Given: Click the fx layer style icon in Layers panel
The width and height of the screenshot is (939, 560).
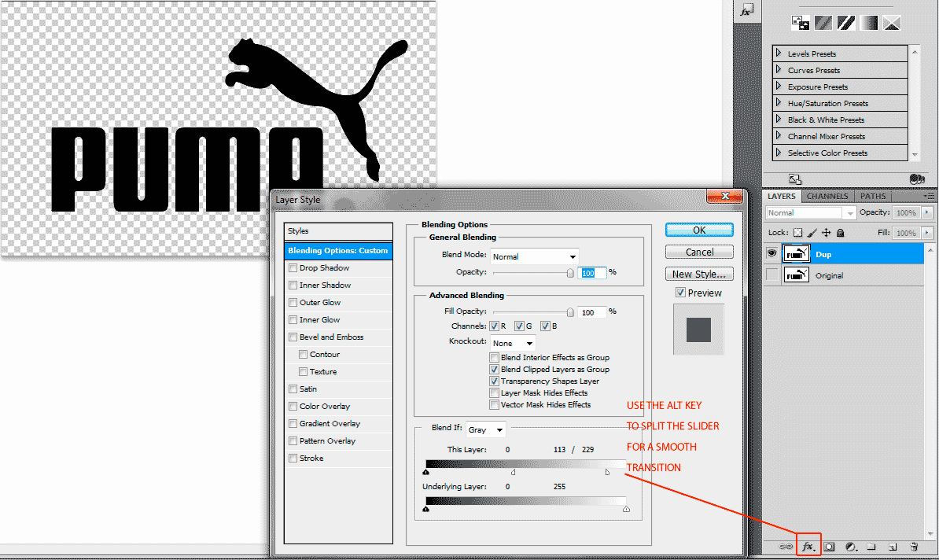Looking at the screenshot, I should pos(808,546).
